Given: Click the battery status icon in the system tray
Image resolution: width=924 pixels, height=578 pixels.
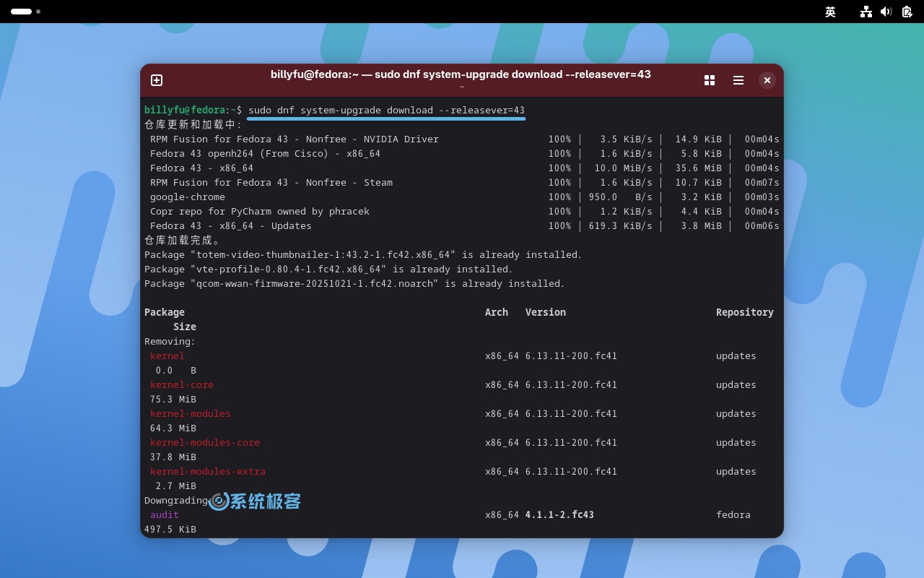Looking at the screenshot, I should click(907, 12).
